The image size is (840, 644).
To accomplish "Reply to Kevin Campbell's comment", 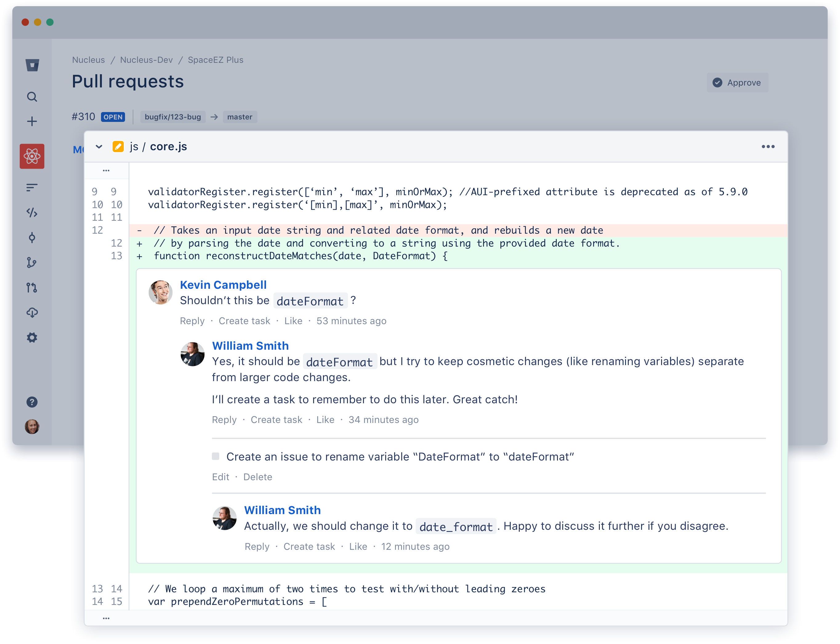I will [192, 321].
